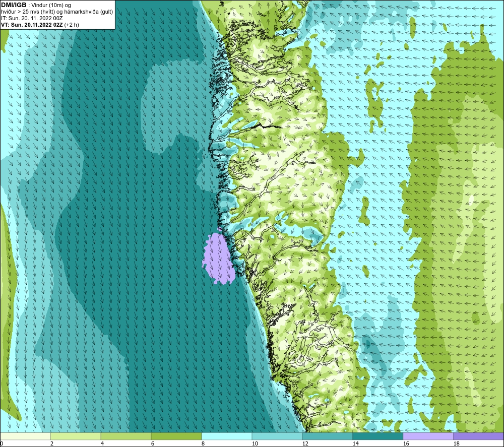Viewport: 504px width, 447px height.
Task: Click the legend label 8
Action: click(x=203, y=443)
